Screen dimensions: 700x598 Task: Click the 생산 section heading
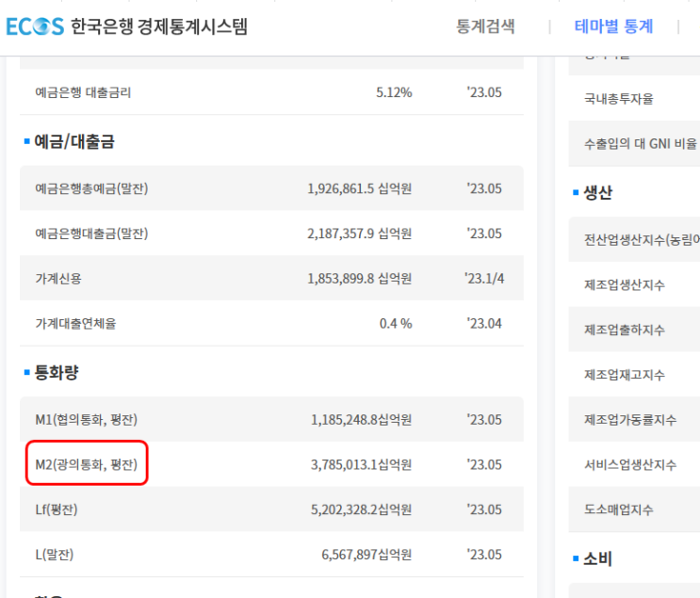point(598,193)
